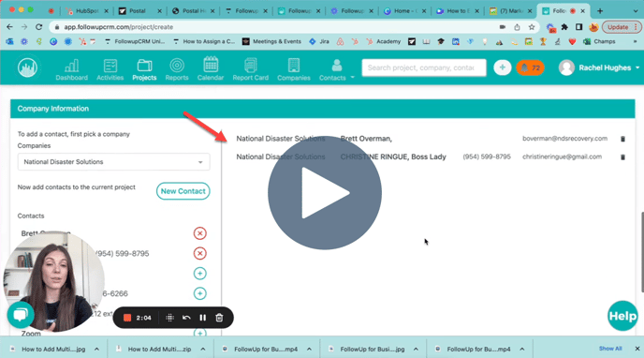Image resolution: width=644 pixels, height=358 pixels.
Task: Click the presenter webcam bubble
Action: [x=53, y=281]
